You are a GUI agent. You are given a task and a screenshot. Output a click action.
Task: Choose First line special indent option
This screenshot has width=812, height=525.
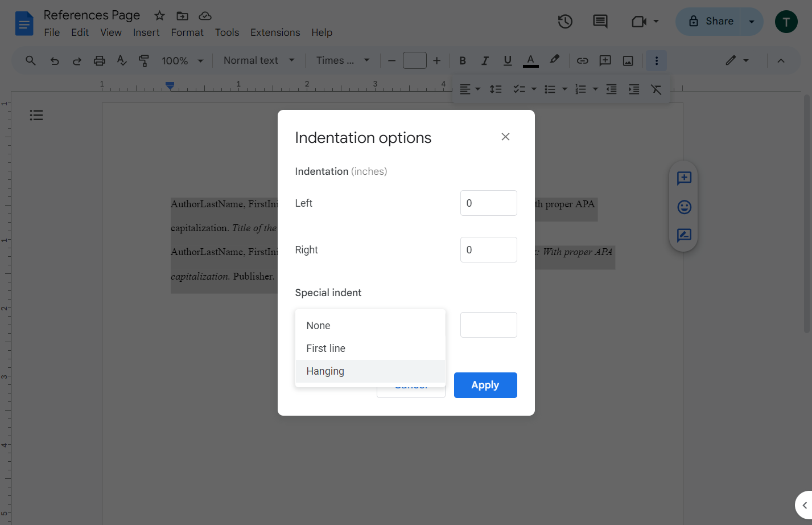[x=370, y=348]
